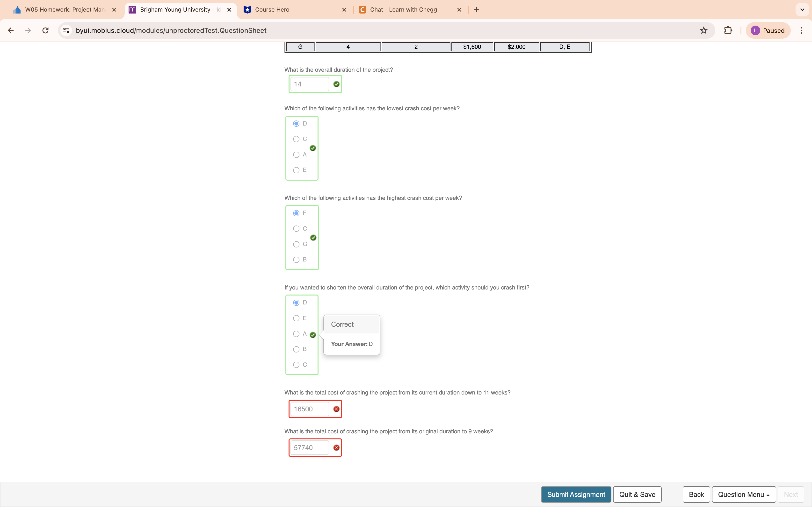Screen dimensions: 812x507
Task: Switch to the Course Hero tab
Action: pyautogui.click(x=272, y=10)
